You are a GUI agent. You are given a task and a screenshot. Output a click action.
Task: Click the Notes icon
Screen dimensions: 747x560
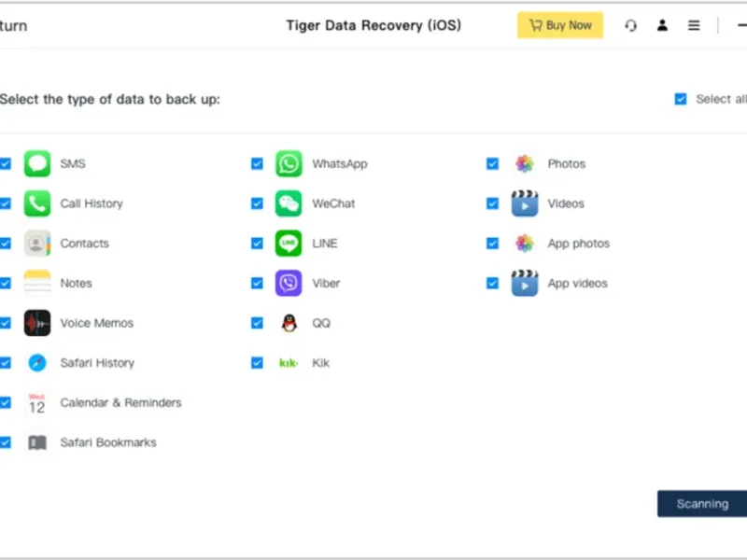point(37,283)
